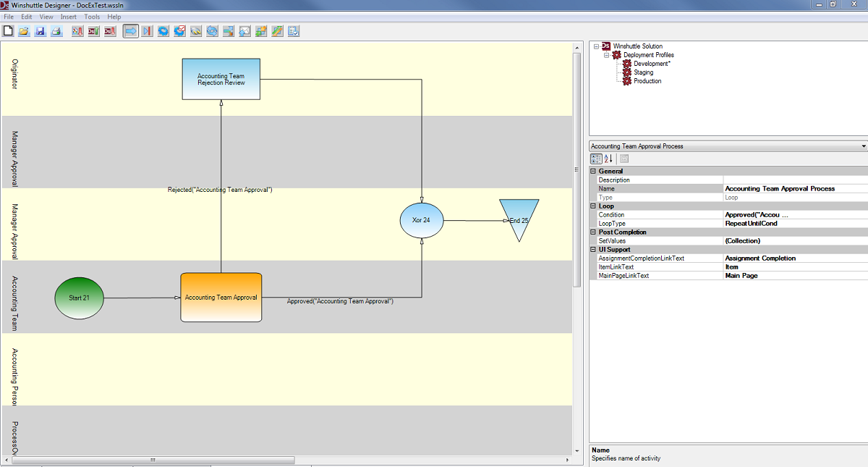Image resolution: width=868 pixels, height=467 pixels.
Task: Click the Originator swimlane label
Action: (14, 74)
